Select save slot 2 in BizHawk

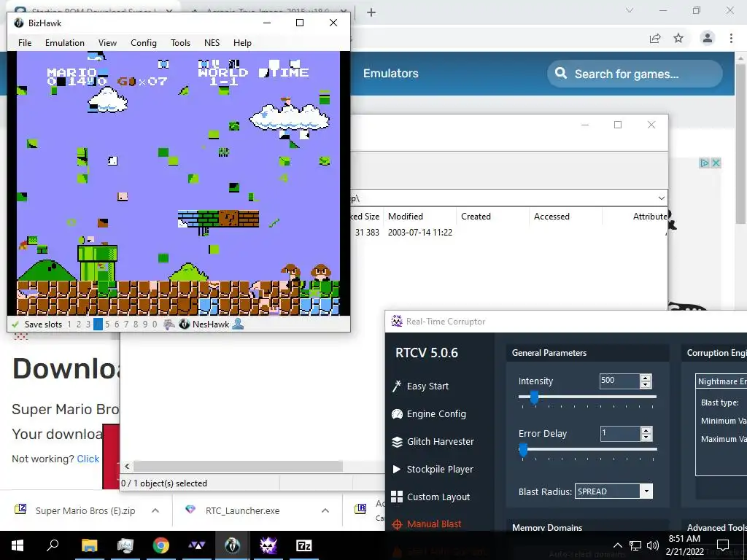pyautogui.click(x=79, y=324)
